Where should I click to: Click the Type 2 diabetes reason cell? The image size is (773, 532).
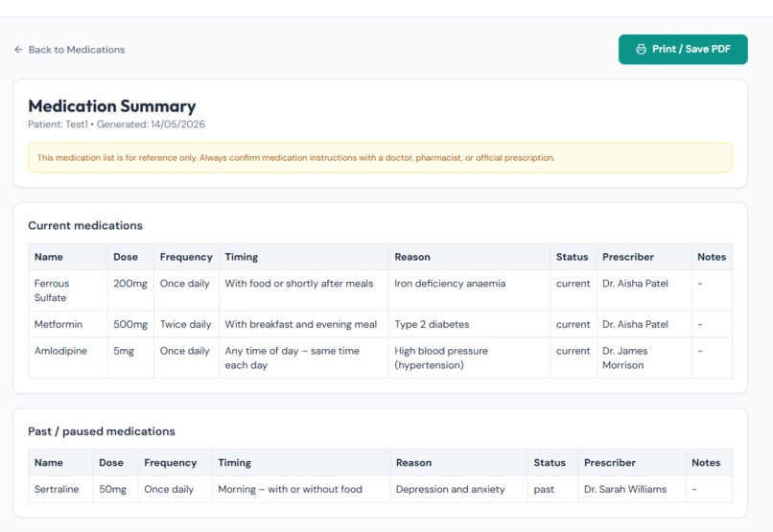coord(469,324)
